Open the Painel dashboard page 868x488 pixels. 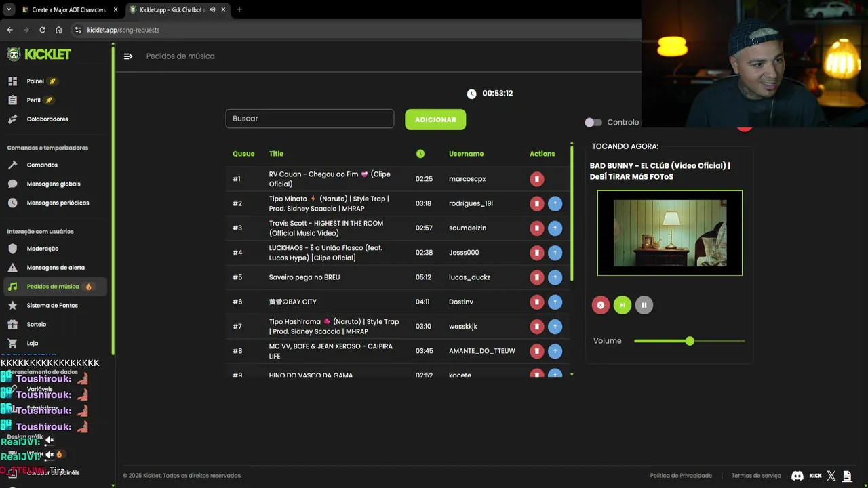click(35, 81)
